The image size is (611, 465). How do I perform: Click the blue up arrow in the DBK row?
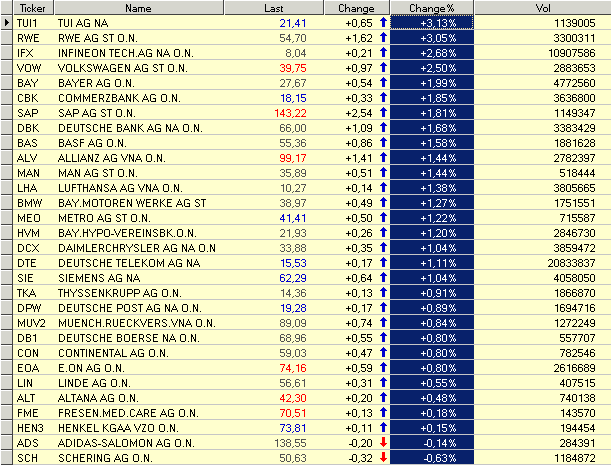[x=383, y=127]
